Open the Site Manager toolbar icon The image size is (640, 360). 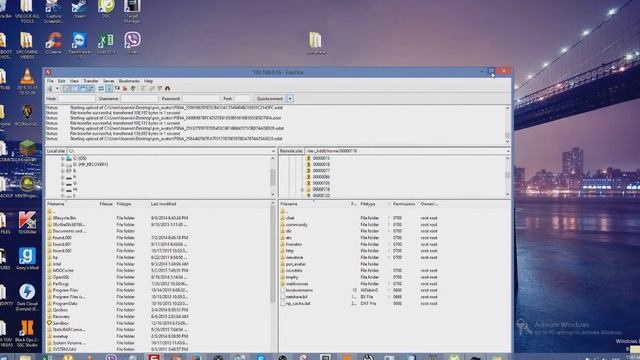click(x=50, y=88)
